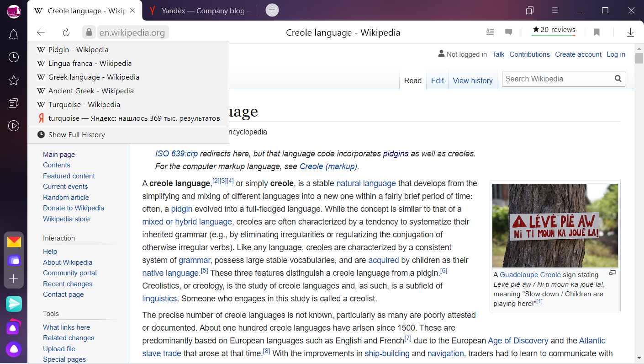Viewport: 644px width, 364px height.
Task: Open the View history tab
Action: 473,80
